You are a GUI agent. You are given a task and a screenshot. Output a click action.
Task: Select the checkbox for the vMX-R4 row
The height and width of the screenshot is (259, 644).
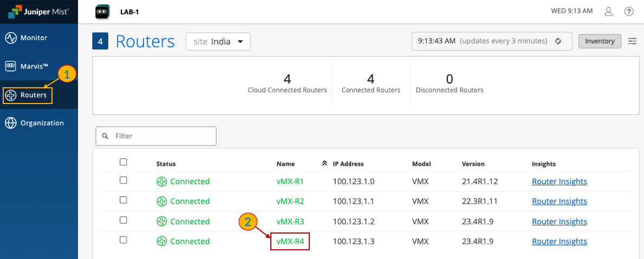coord(123,239)
